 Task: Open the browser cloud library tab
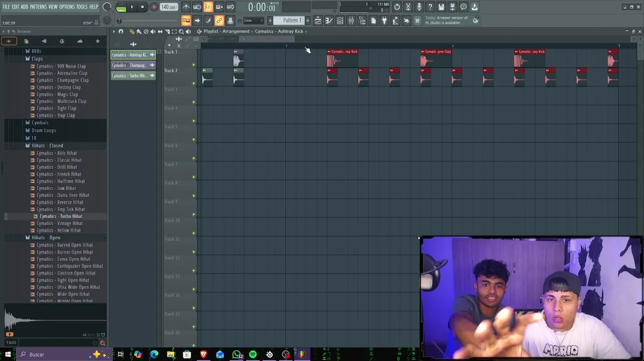pos(80,41)
